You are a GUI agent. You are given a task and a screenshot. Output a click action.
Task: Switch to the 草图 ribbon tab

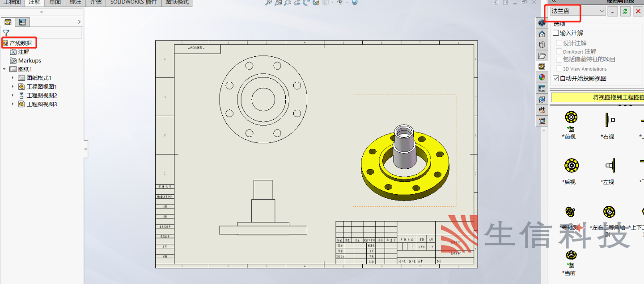coord(55,2)
